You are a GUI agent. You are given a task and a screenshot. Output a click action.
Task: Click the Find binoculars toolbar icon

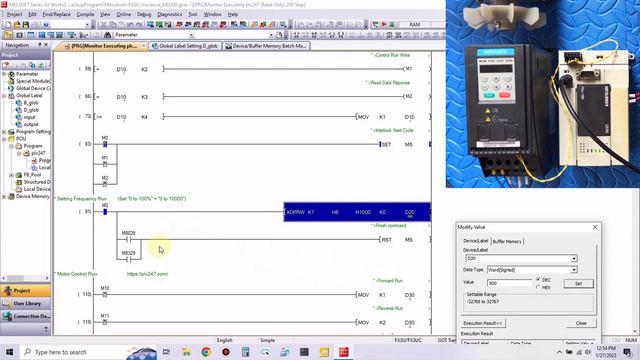(x=107, y=35)
